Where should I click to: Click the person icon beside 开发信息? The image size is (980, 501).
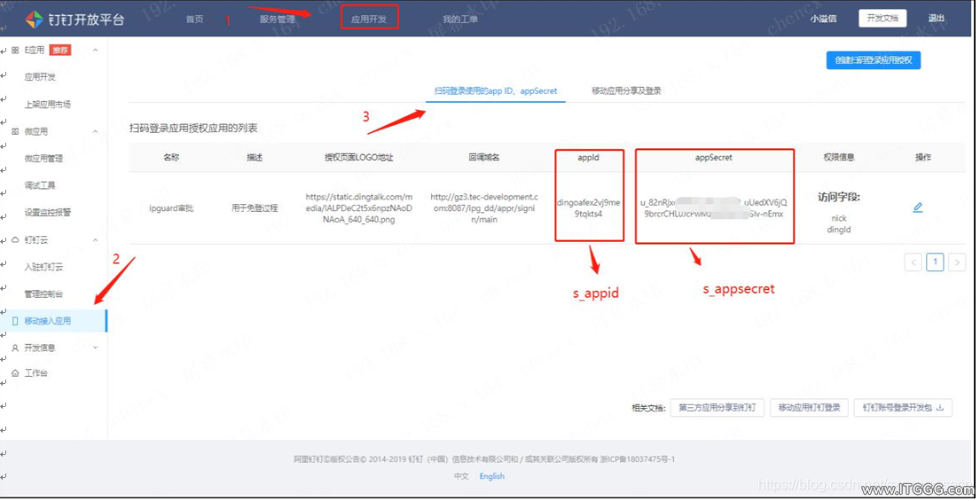click(x=15, y=348)
